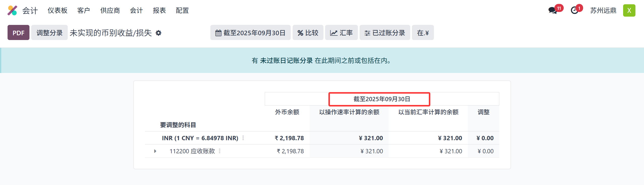Open the 客户 menu

(84, 10)
